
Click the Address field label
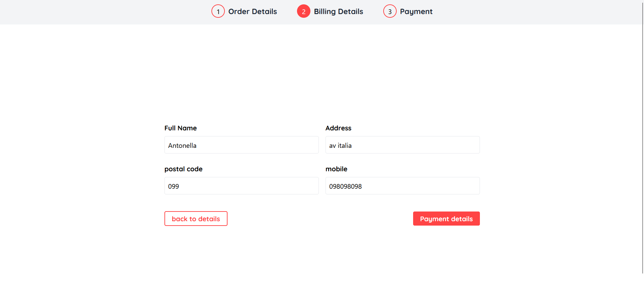coord(338,128)
